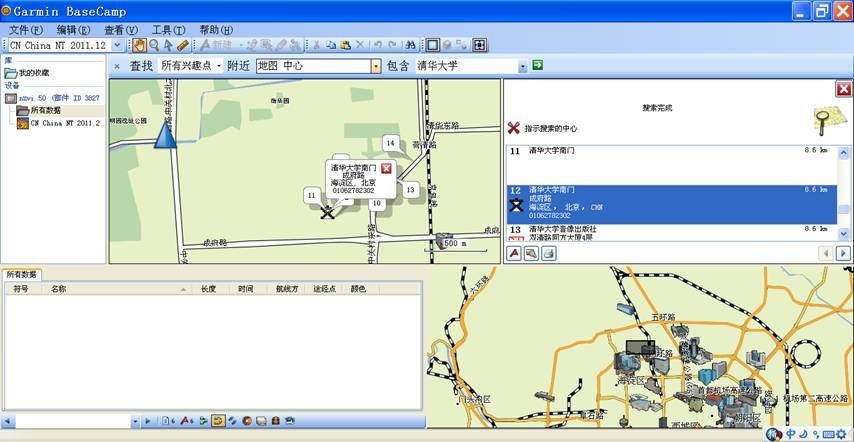Click map marker callout 13

pyautogui.click(x=410, y=190)
